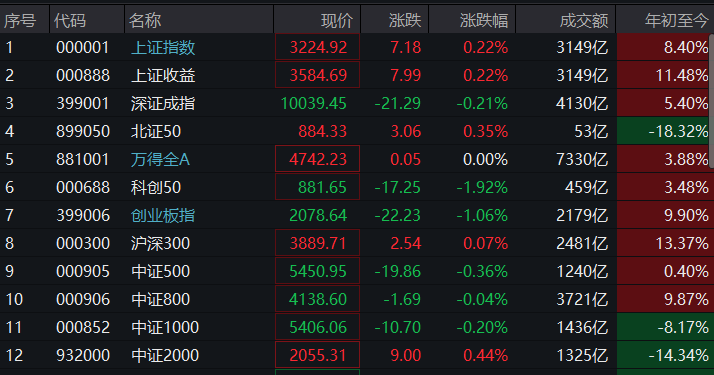Viewport: 714px width, 375px height.
Task: Select the 中证2000 row name
Action: pos(165,355)
